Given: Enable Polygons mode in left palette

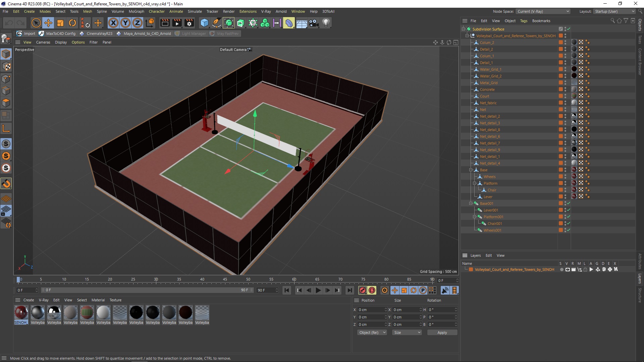Looking at the screenshot, I should coord(6,103).
